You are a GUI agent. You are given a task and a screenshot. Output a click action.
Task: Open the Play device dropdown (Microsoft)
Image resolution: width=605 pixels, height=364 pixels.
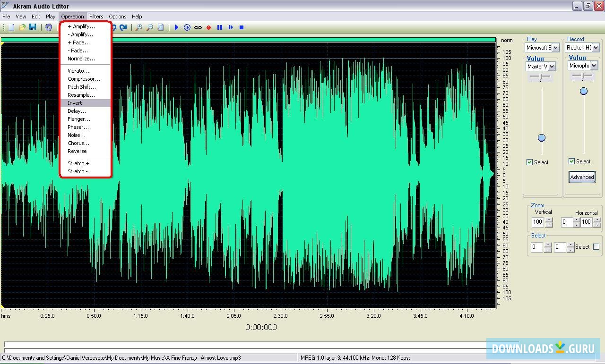pos(555,47)
